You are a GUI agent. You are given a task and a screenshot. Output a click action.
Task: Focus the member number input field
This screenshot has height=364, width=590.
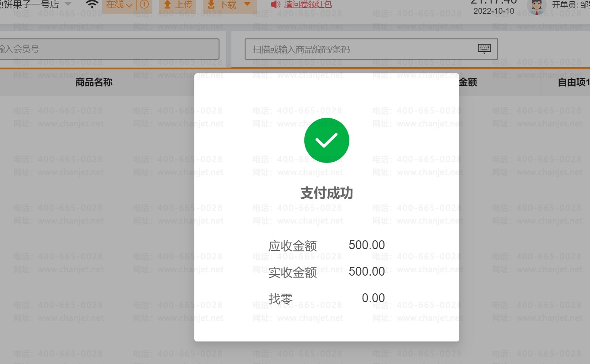click(x=109, y=49)
